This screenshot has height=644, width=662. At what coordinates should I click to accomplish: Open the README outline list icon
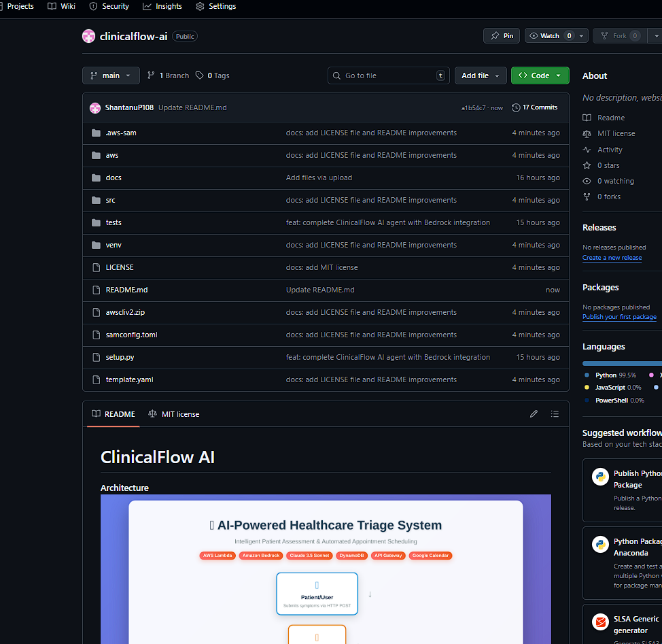pyautogui.click(x=555, y=414)
